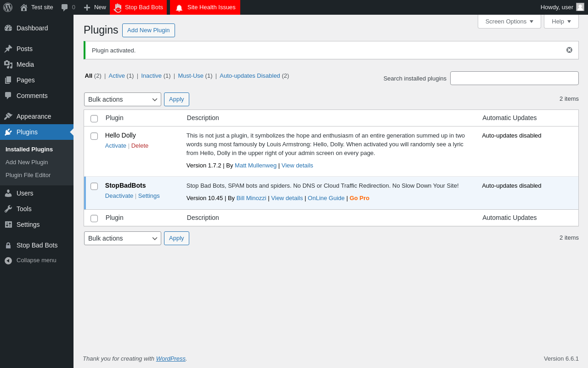
Task: Click the Dashboard gauge icon
Action: tap(8, 28)
